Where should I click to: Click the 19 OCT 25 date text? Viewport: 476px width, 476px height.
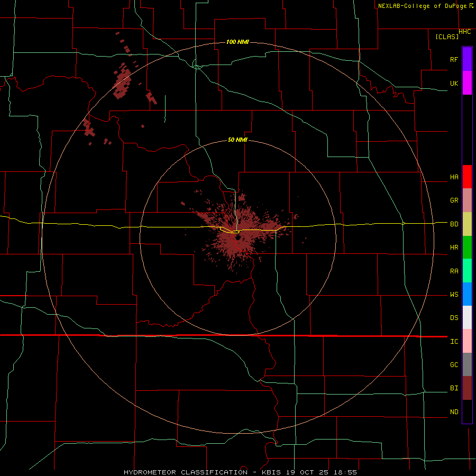point(307,472)
